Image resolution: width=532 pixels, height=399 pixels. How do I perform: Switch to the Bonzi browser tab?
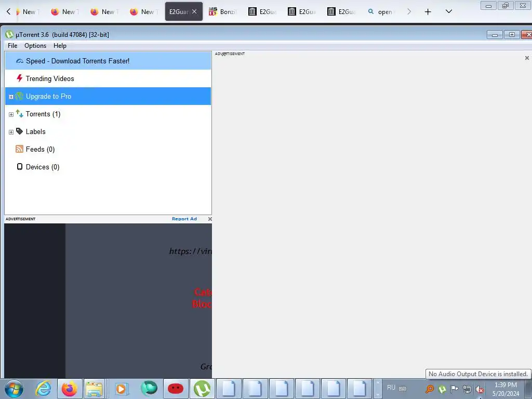tap(222, 11)
